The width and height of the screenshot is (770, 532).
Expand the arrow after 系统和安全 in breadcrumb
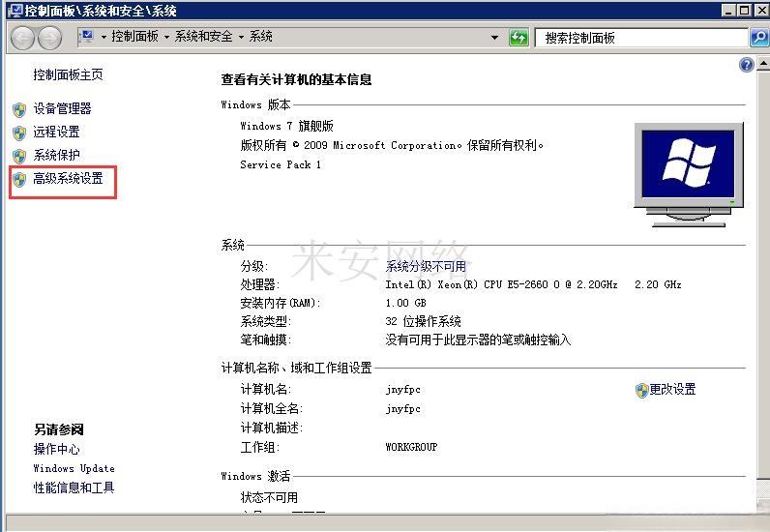pos(241,37)
